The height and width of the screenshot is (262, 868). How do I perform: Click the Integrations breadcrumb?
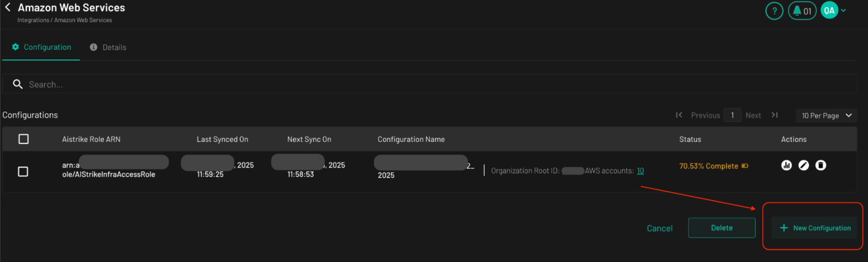pyautogui.click(x=33, y=20)
